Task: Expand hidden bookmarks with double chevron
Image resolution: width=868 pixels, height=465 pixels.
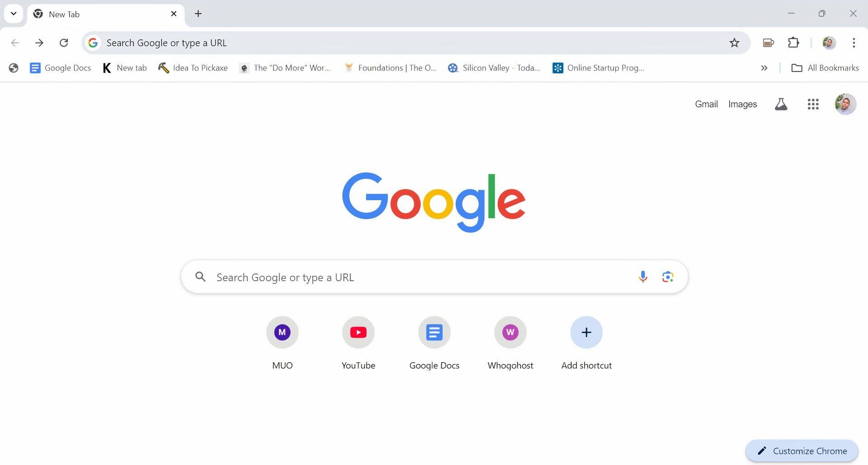Action: pos(764,68)
